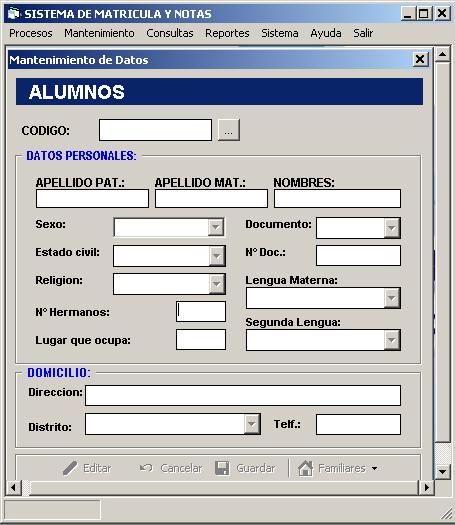Open the Distrito dropdown list
The width and height of the screenshot is (455, 525).
click(252, 424)
